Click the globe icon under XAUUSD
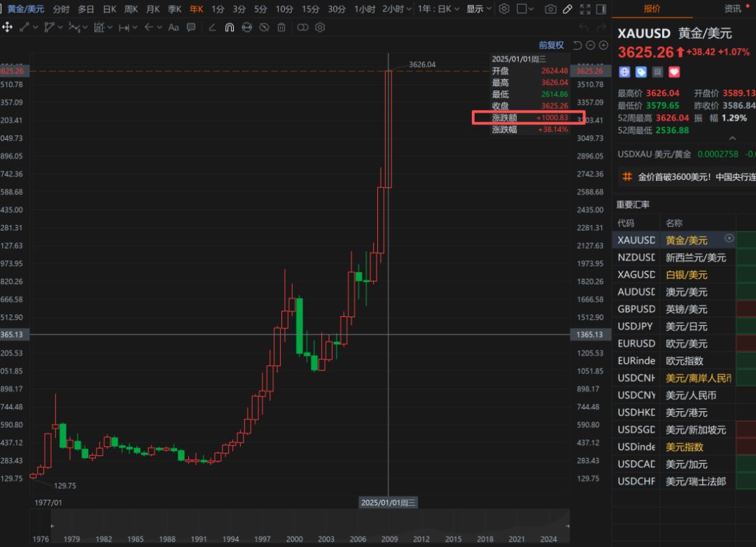The height and width of the screenshot is (547, 756). click(624, 72)
